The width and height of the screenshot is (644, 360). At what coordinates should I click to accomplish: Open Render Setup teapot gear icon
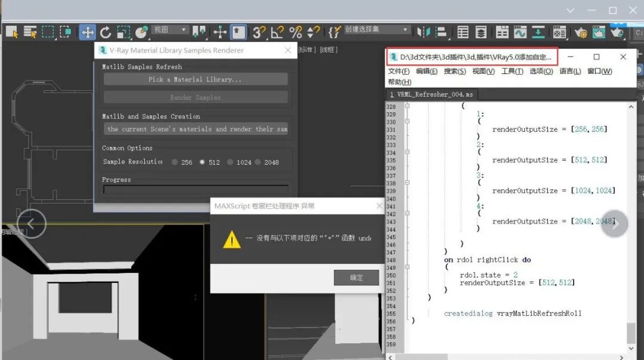[x=581, y=32]
